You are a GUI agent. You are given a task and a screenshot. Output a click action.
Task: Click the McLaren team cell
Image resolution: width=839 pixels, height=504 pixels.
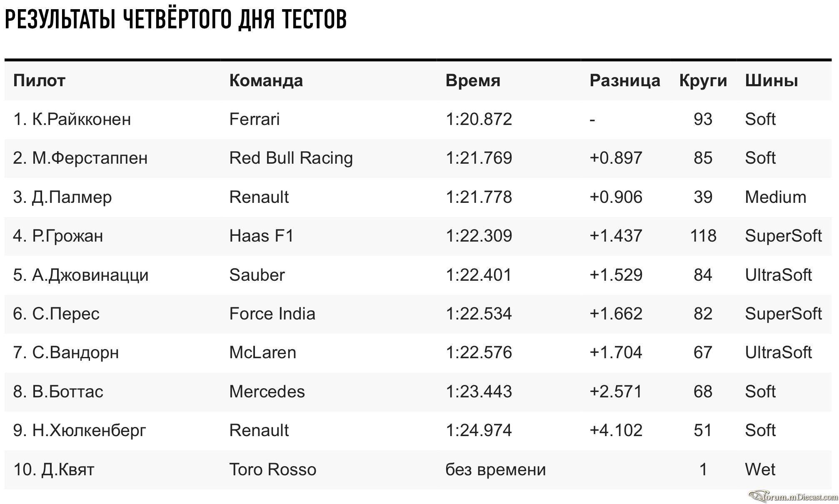click(262, 353)
